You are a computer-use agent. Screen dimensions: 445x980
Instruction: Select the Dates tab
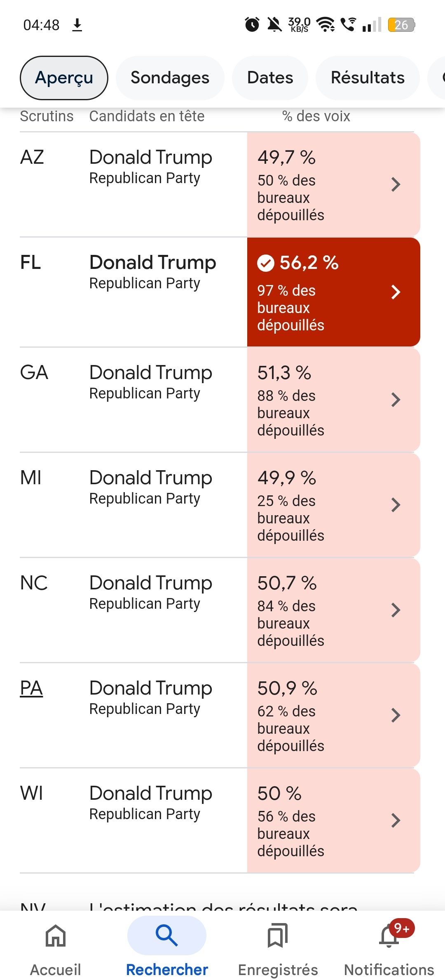click(270, 78)
